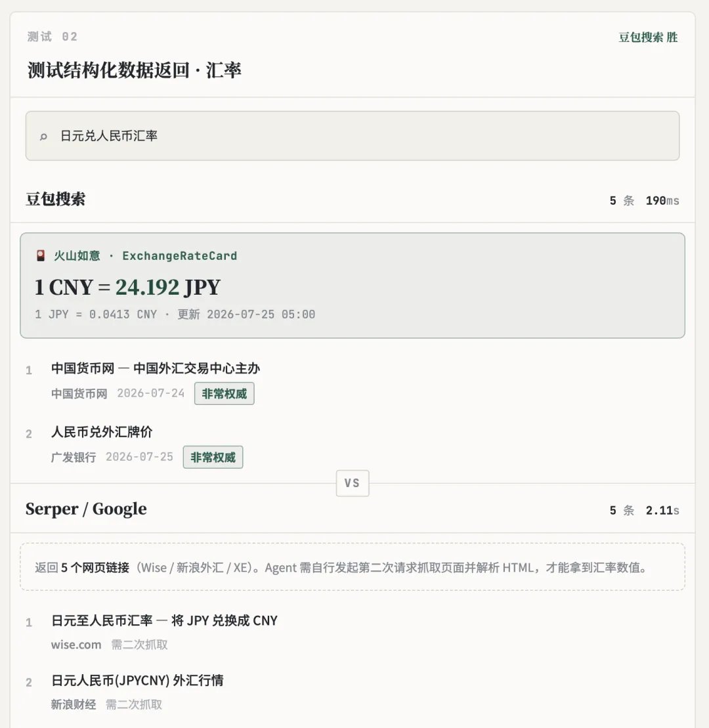The image size is (709, 728).
Task: Open 日元人民币(JPYCNY) 外汇行情 result
Action: [137, 681]
